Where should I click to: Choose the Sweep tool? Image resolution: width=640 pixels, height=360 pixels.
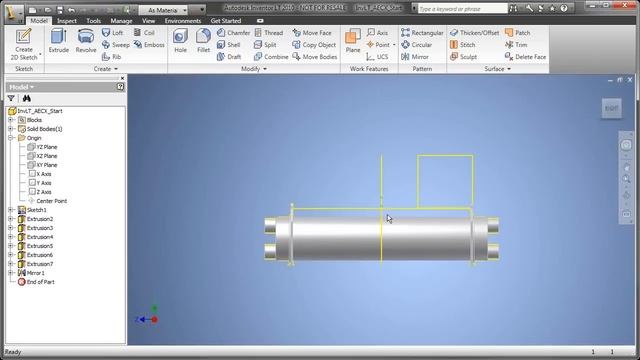116,45
